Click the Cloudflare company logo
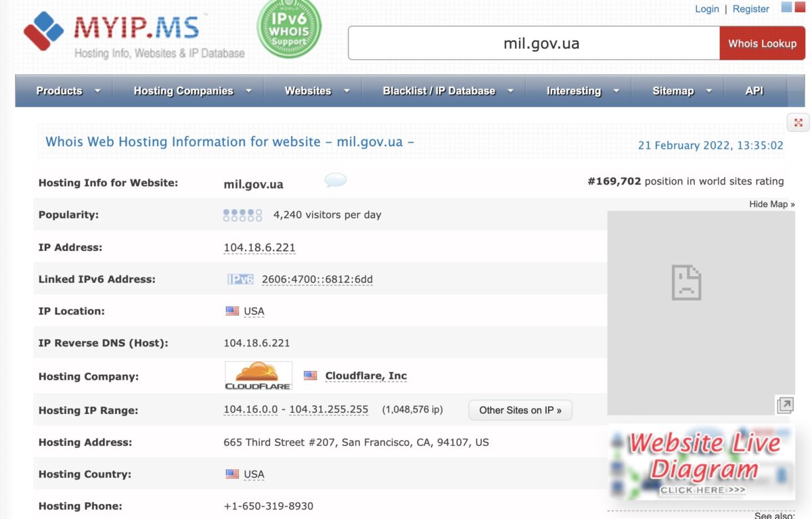812x519 pixels. click(x=258, y=376)
